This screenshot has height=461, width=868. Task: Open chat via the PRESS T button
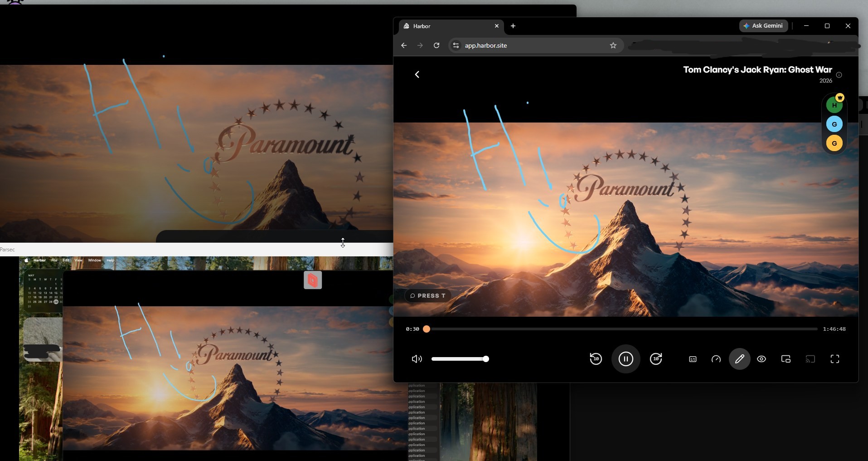[428, 295]
